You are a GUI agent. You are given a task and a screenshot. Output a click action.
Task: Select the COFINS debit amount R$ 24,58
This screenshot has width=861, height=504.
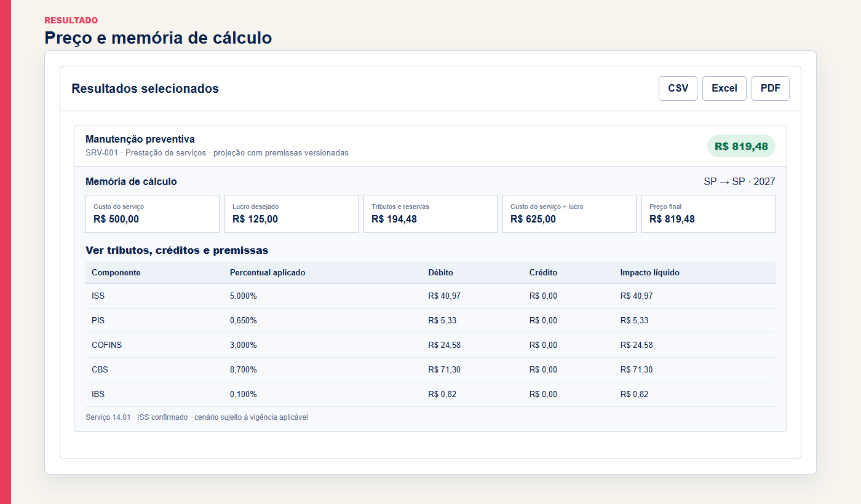click(x=445, y=345)
